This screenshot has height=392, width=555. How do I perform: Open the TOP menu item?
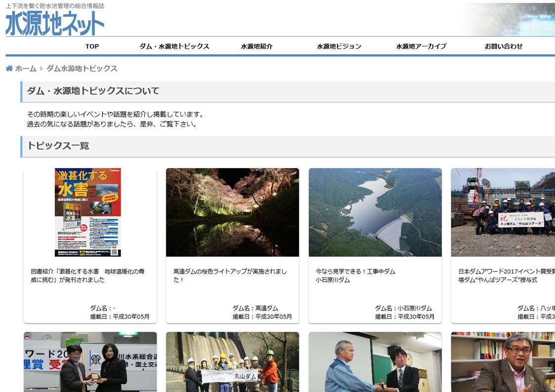click(x=92, y=46)
